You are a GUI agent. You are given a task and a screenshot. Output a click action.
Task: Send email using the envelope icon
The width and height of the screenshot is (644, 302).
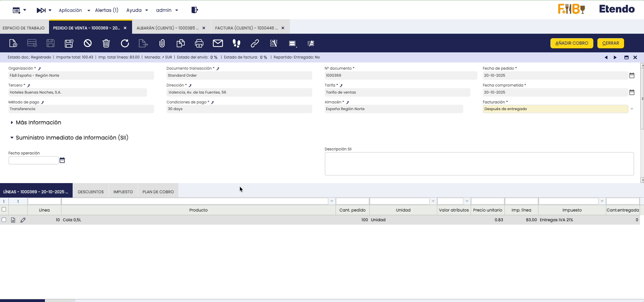click(x=218, y=43)
